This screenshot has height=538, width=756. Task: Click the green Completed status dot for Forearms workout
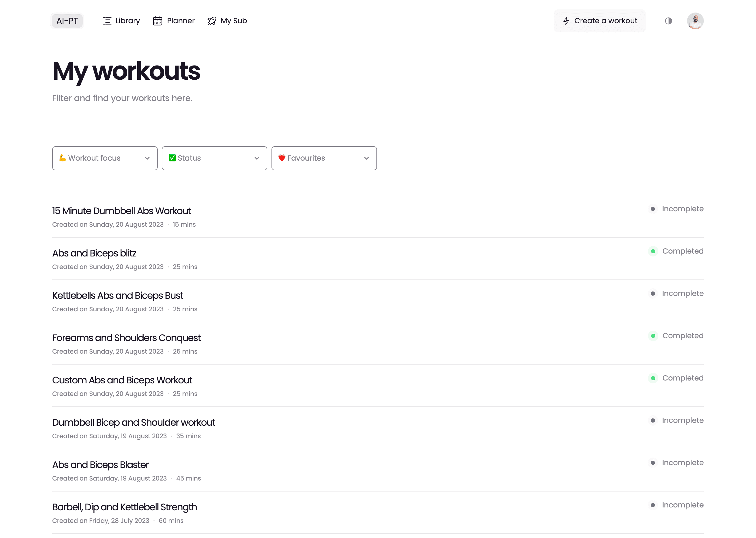pos(653,336)
